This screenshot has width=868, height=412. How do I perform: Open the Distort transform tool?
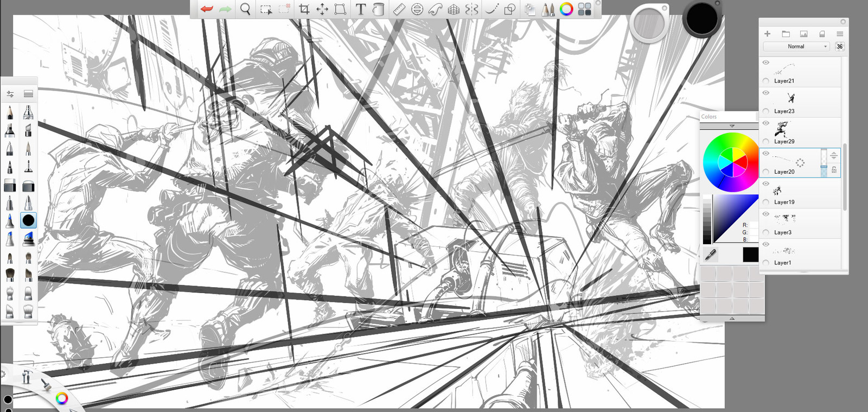tap(340, 9)
